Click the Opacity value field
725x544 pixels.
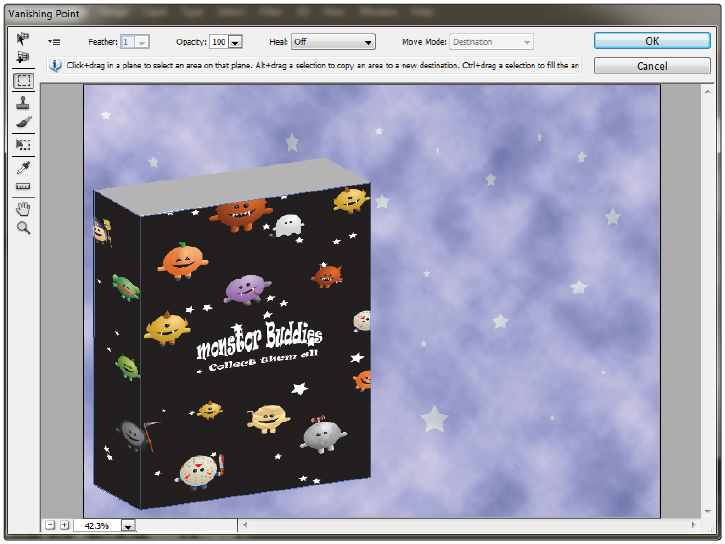pos(218,42)
